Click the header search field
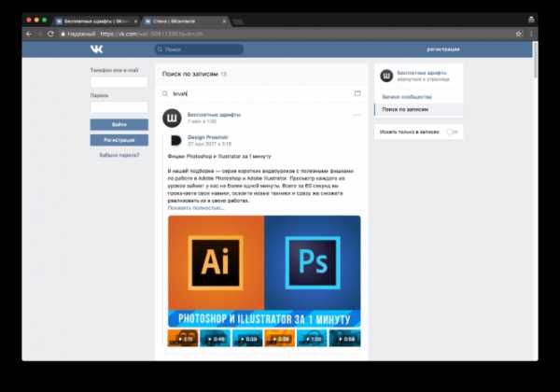 point(200,49)
